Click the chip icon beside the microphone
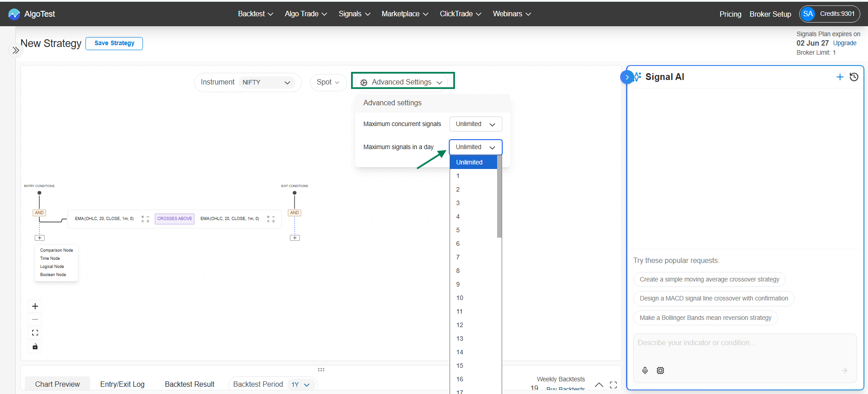The image size is (868, 394). (x=660, y=371)
